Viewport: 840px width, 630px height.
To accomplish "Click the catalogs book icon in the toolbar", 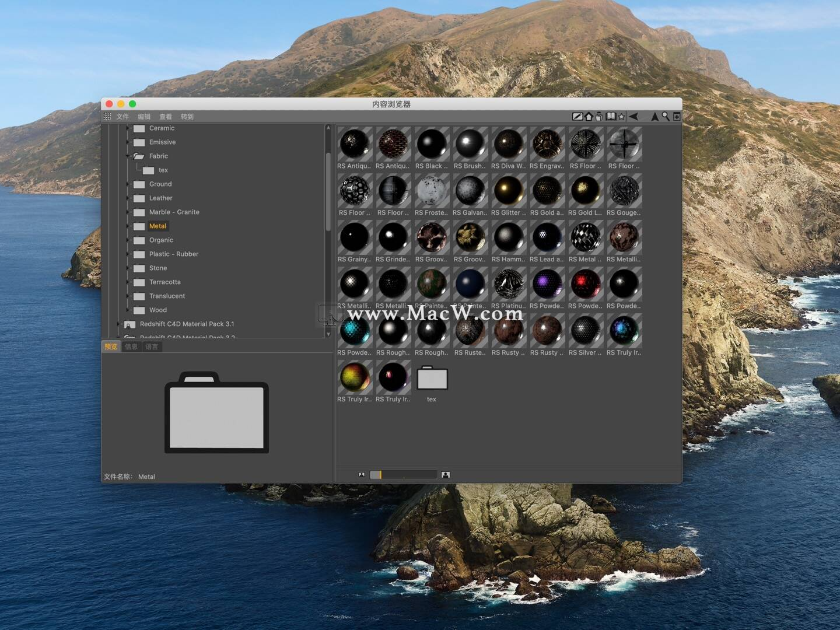I will click(x=610, y=116).
